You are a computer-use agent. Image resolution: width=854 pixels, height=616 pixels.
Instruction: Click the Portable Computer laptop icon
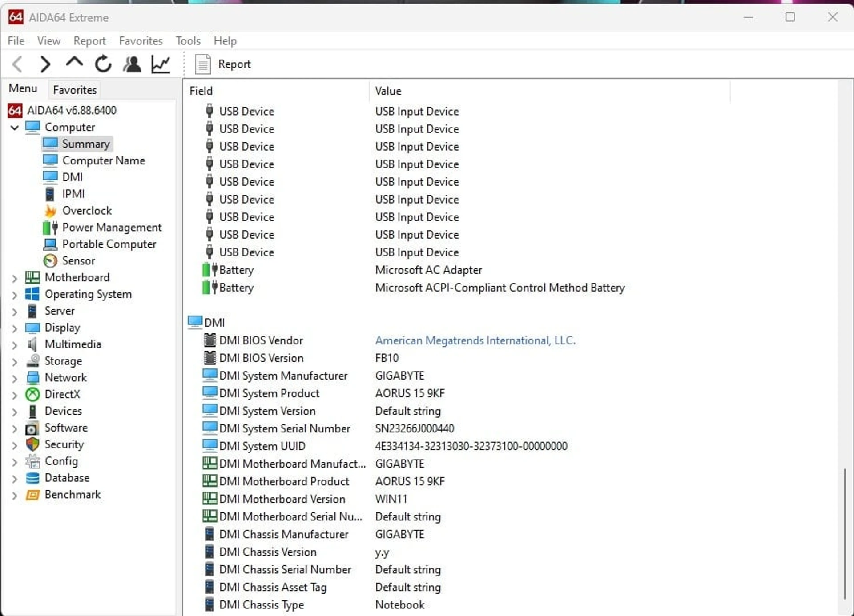pyautogui.click(x=50, y=244)
